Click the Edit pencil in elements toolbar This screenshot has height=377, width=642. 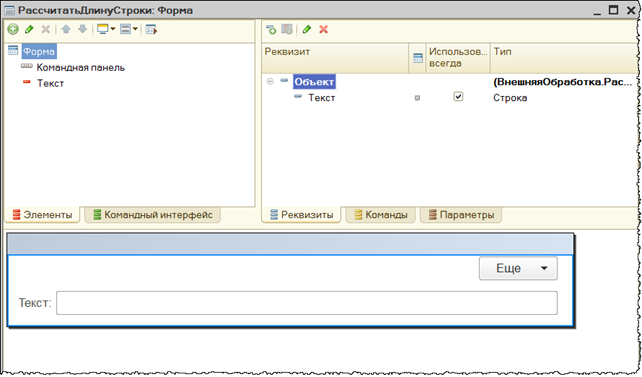tap(29, 29)
